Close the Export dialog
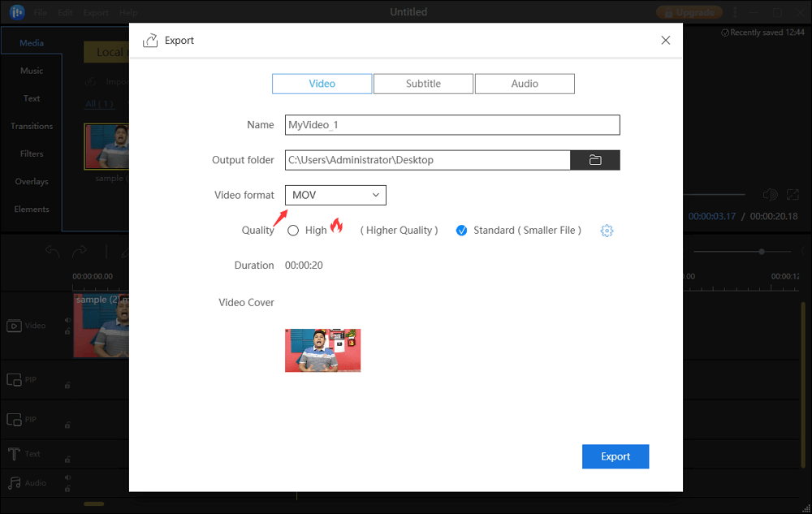 point(666,41)
